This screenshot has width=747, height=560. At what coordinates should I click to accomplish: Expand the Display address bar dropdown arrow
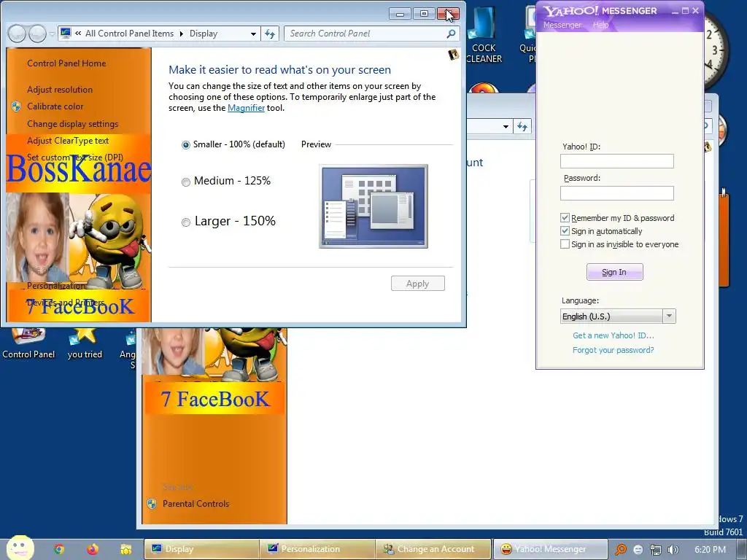click(x=253, y=34)
